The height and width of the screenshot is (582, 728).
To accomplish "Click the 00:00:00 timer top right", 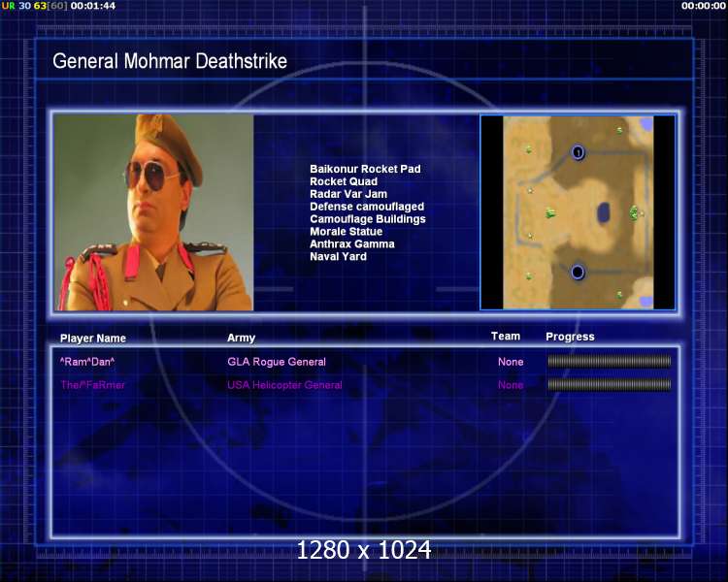I will pos(704,6).
